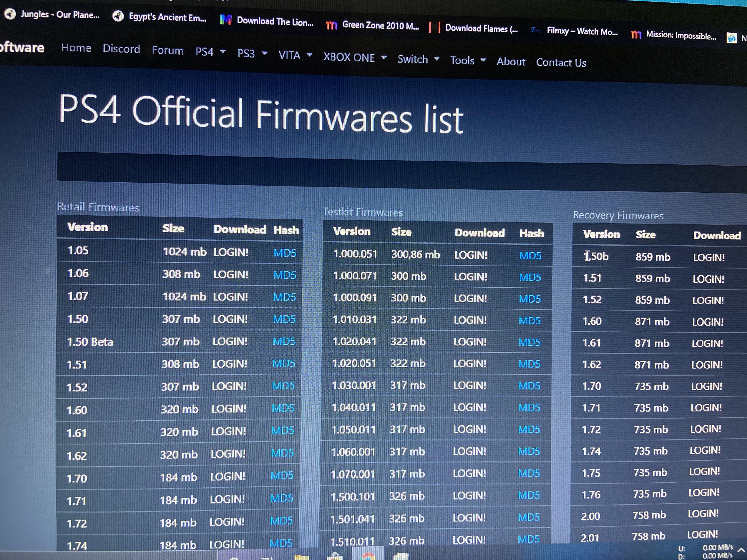The image size is (747, 560).
Task: Open the 'Green Zone 2010 M...' bookmark
Action: 373,25
